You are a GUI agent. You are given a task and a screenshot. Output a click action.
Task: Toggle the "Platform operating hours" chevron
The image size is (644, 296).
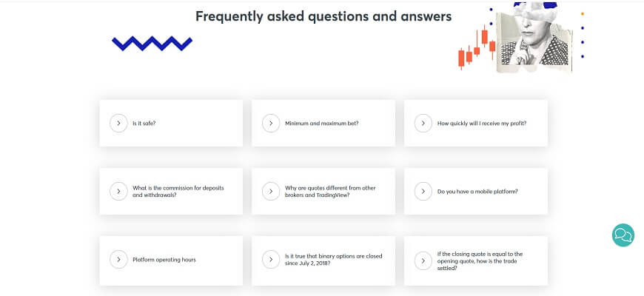click(x=118, y=260)
